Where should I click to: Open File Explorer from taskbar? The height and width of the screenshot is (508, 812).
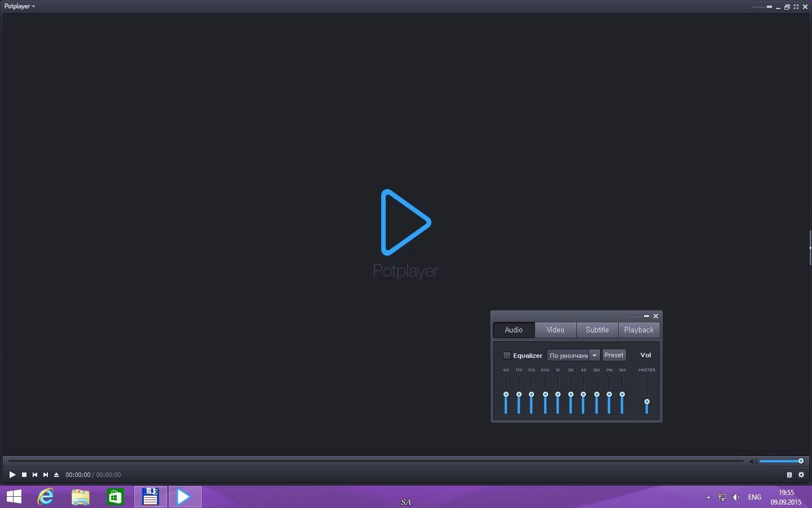tap(81, 497)
